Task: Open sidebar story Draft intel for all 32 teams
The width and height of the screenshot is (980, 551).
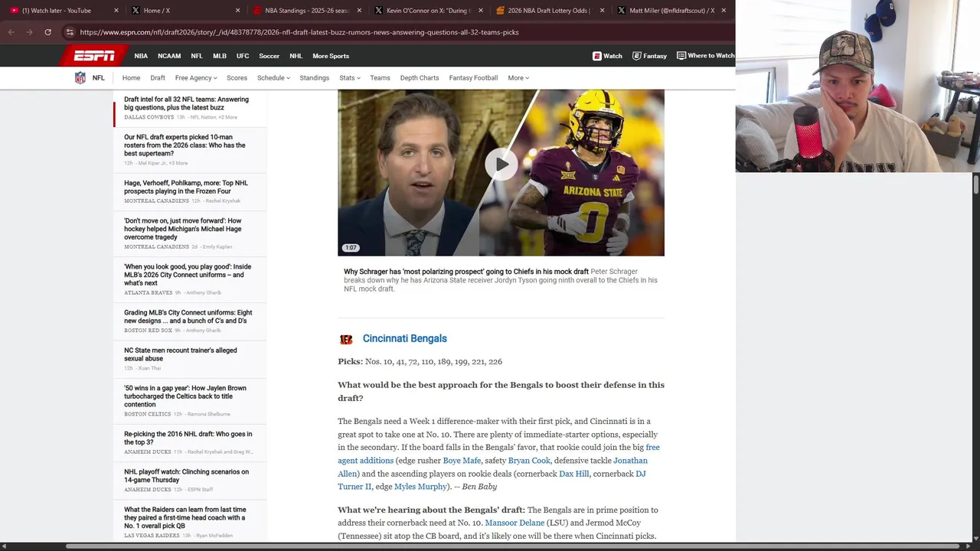Action: (x=186, y=103)
